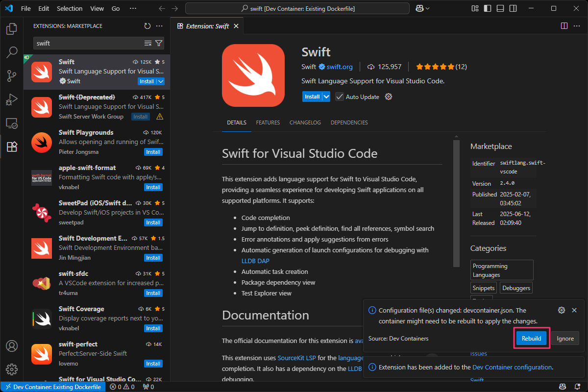Open the Edit menu
Viewport: 588px width, 392px height.
pyautogui.click(x=44, y=8)
